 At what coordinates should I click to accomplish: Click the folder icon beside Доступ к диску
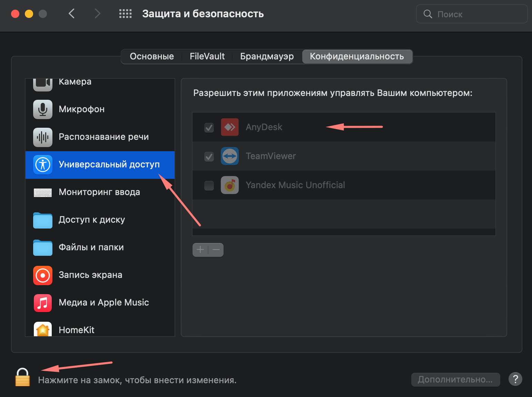point(43,220)
